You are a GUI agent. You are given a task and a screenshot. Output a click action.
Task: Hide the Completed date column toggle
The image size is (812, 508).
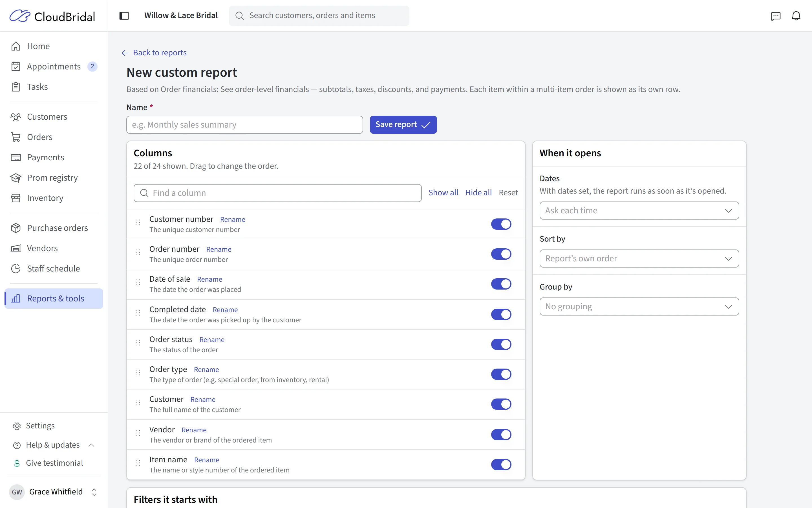tap(501, 314)
